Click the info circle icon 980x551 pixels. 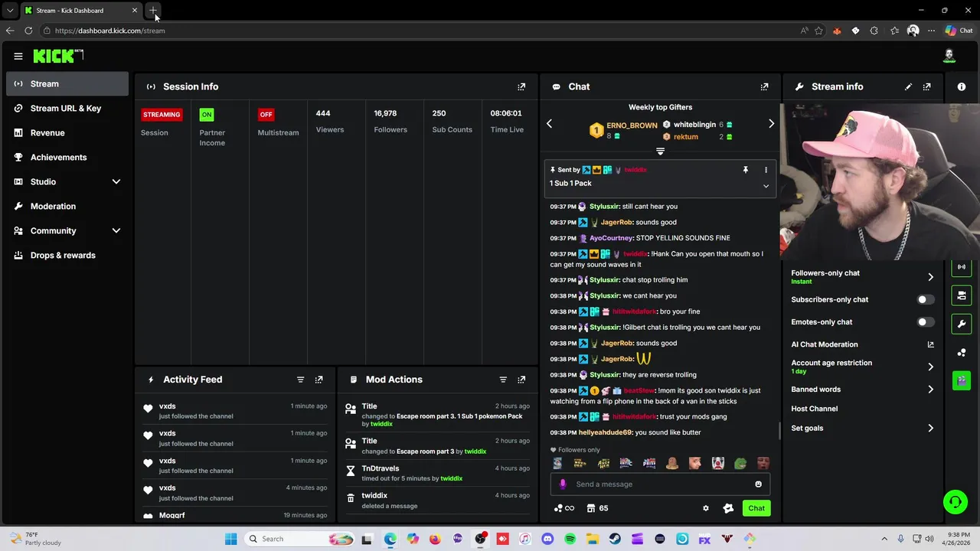[962, 86]
